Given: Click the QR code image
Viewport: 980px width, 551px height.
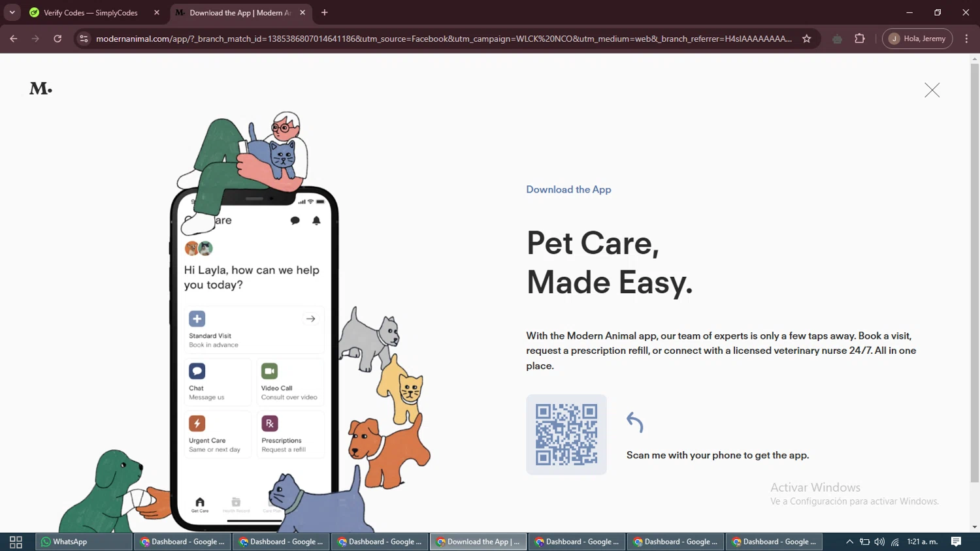Looking at the screenshot, I should coord(566,434).
